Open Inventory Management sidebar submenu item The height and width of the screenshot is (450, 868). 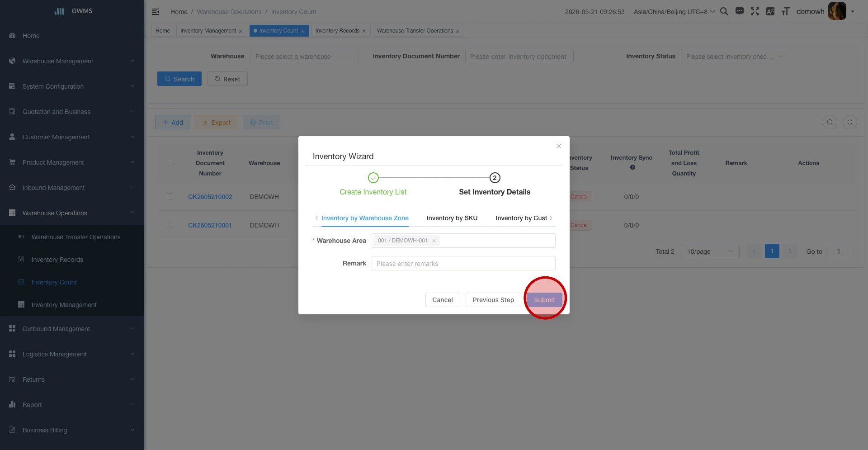(72, 305)
